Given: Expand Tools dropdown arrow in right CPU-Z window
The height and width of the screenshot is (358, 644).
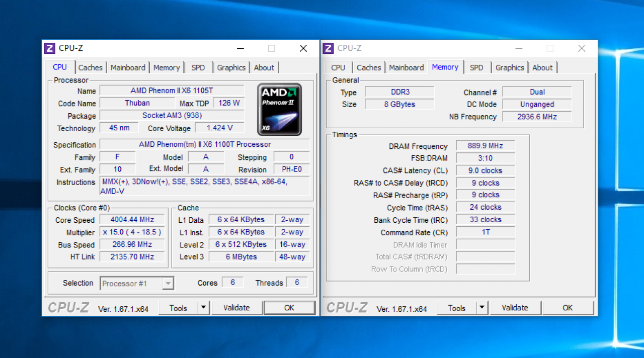Looking at the screenshot, I should (482, 308).
